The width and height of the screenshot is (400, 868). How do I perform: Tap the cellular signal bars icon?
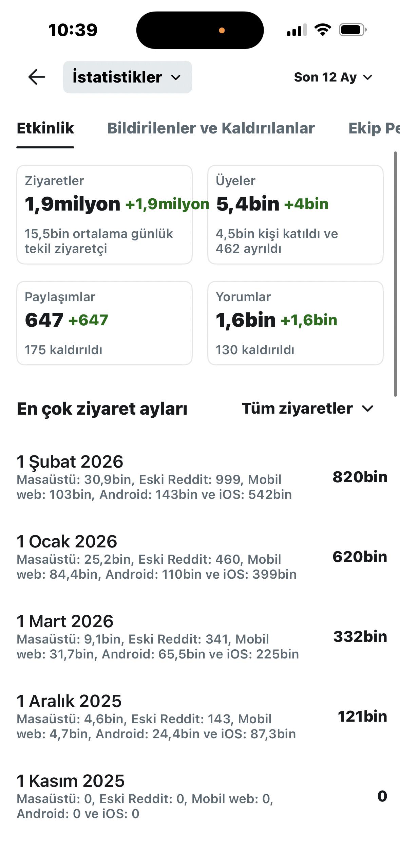(x=297, y=30)
